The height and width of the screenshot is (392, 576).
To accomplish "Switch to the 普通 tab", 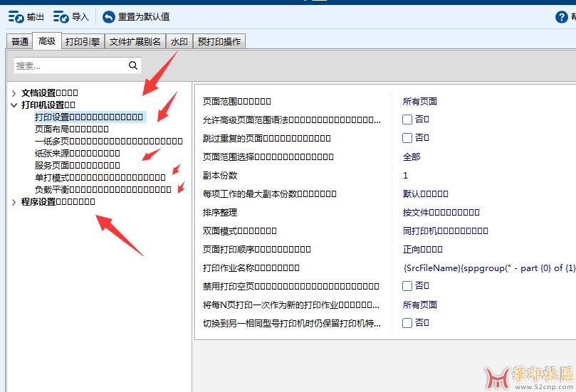I will (20, 41).
